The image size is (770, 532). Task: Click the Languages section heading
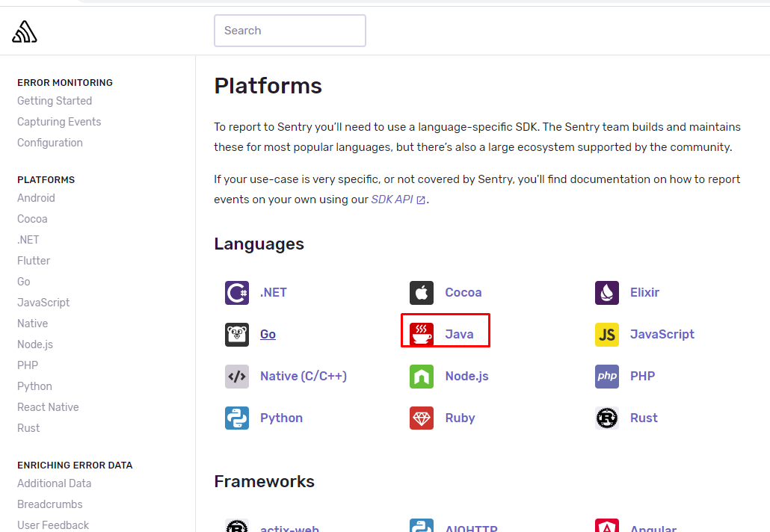259,244
